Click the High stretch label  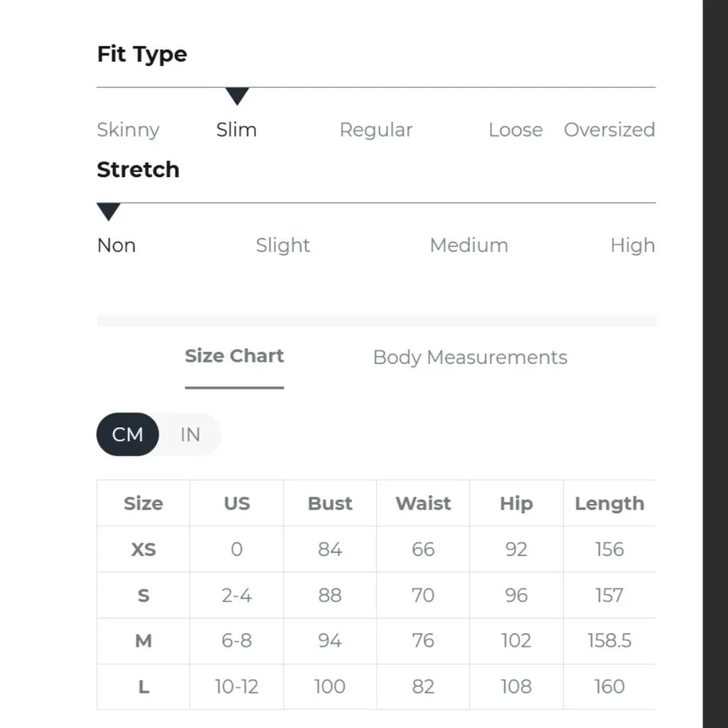coord(632,245)
